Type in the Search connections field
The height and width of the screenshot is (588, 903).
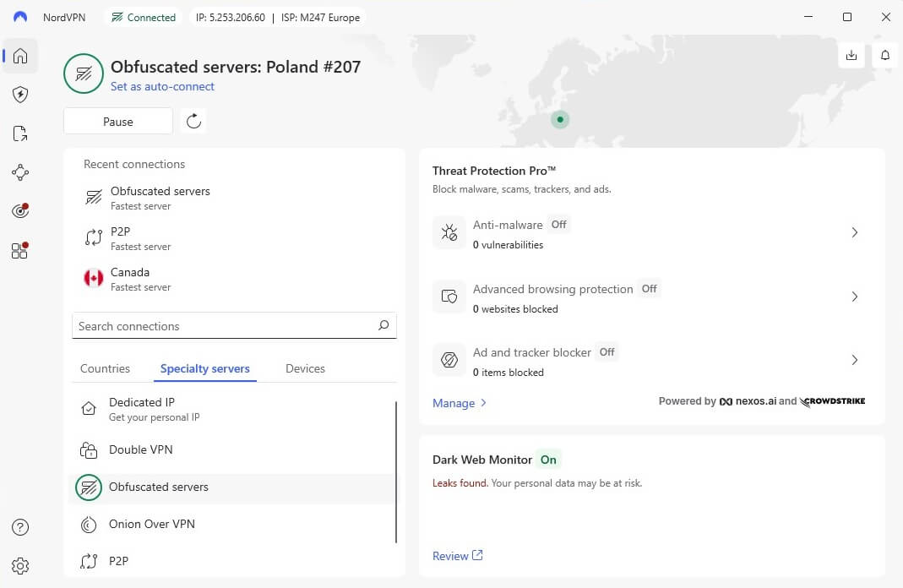click(220, 326)
